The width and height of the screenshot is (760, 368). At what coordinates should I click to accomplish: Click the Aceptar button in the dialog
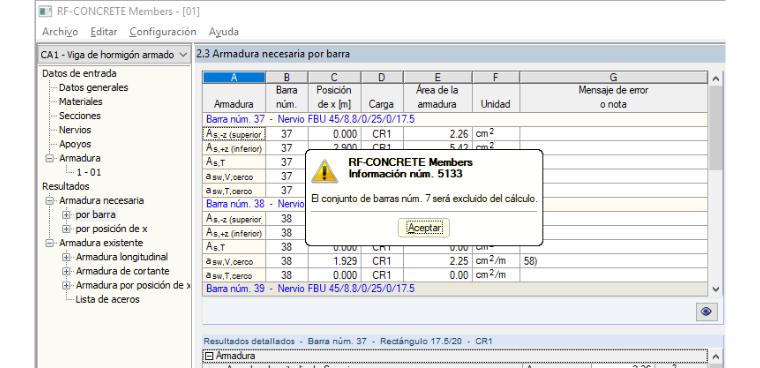coord(424,227)
